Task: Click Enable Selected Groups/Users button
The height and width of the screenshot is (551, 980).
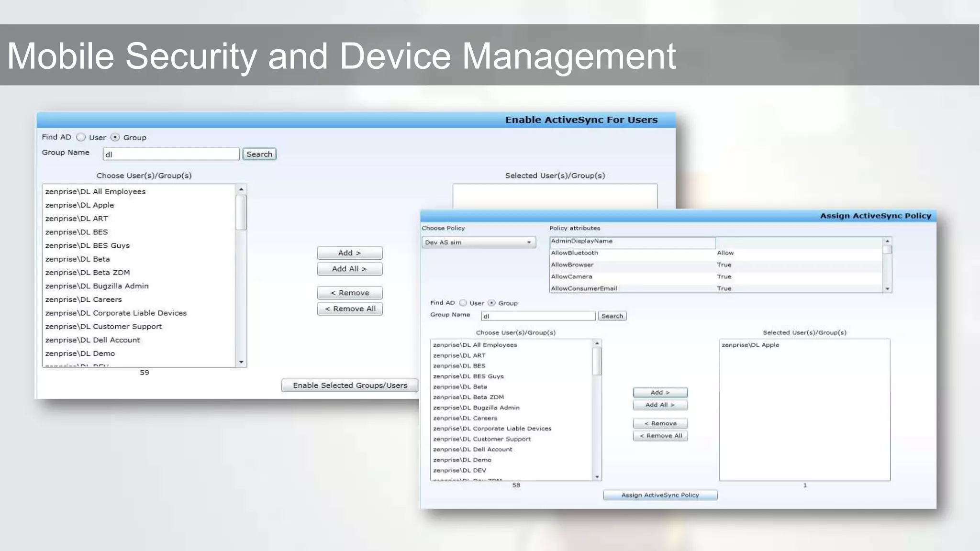Action: [x=350, y=386]
